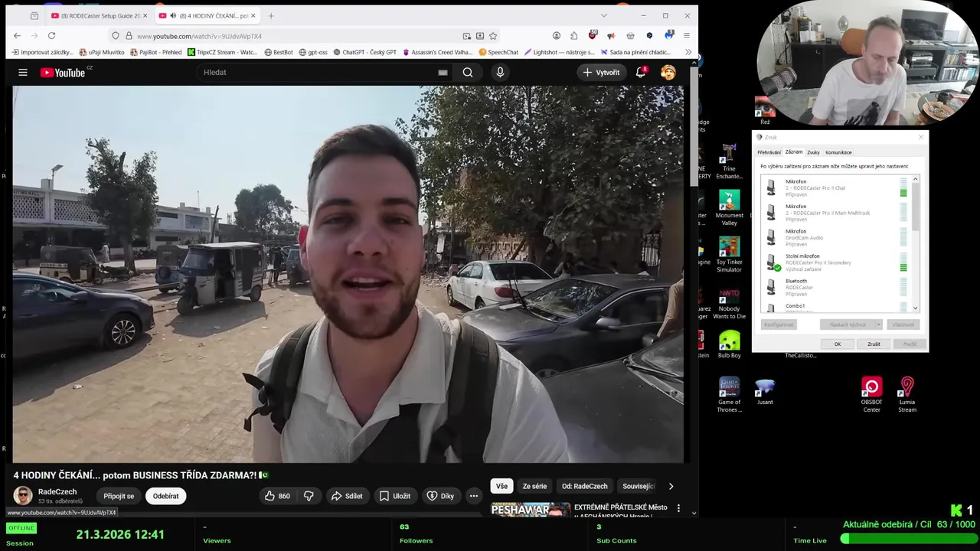
Task: Share the video via Sdílet
Action: tap(347, 496)
